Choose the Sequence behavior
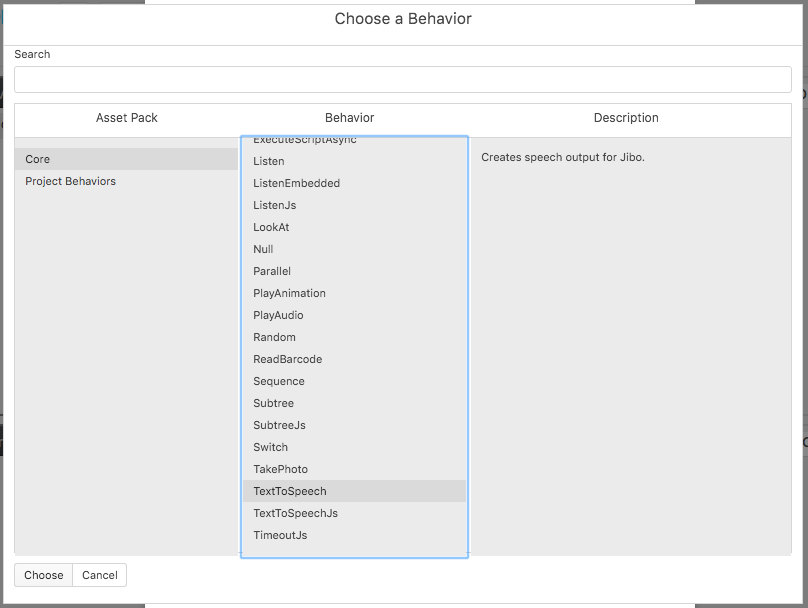 tap(279, 381)
